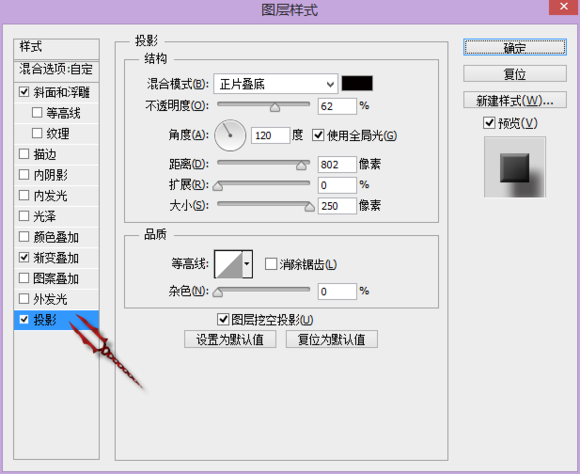
Task: Toggle 图层挖空投影 checkbox
Action: point(223,319)
